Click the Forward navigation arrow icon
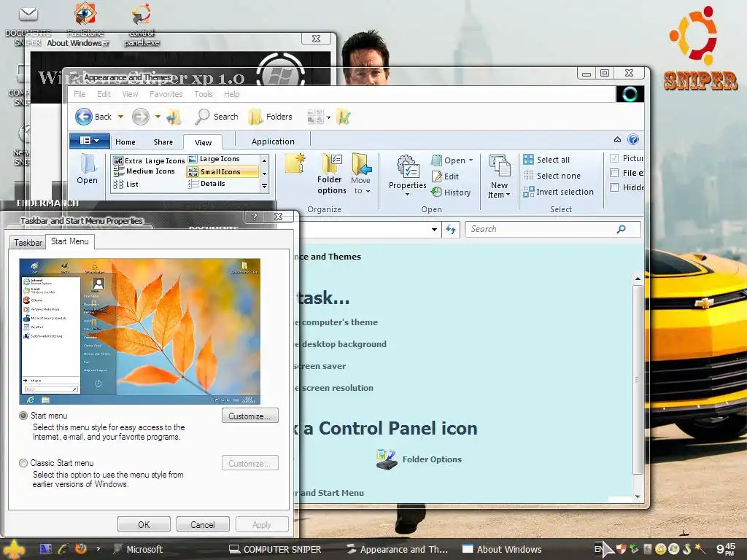This screenshot has width=747, height=560. pos(141,117)
